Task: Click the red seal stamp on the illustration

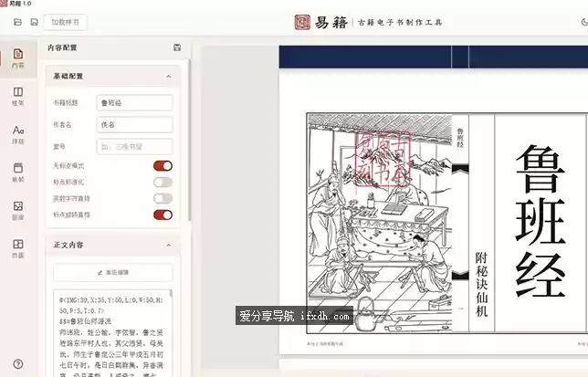Action: pos(383,159)
